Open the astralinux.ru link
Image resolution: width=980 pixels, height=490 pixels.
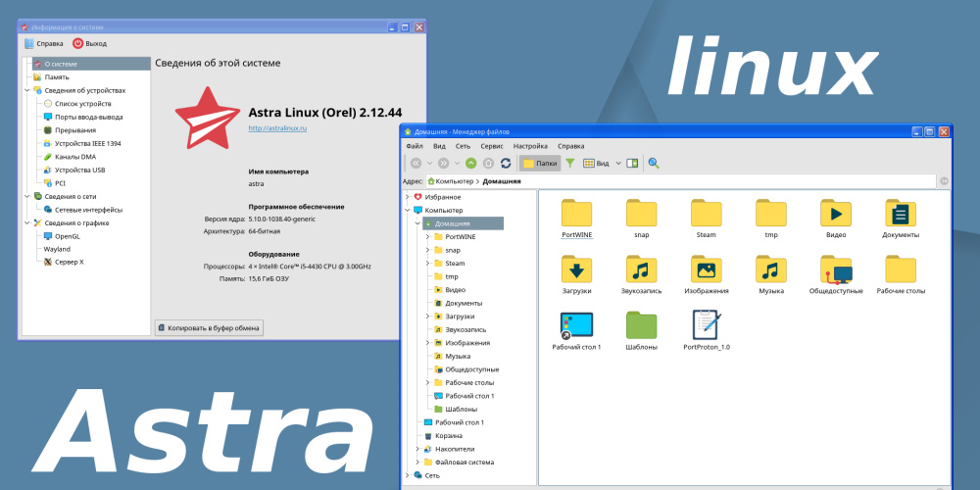click(277, 128)
